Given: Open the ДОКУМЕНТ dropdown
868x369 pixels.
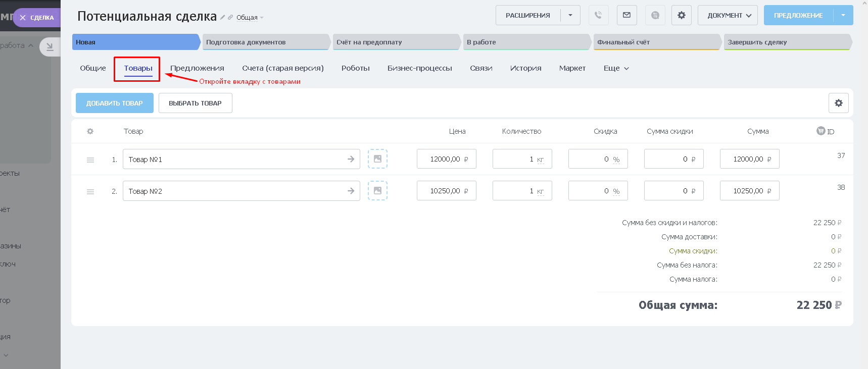Looking at the screenshot, I should [727, 15].
